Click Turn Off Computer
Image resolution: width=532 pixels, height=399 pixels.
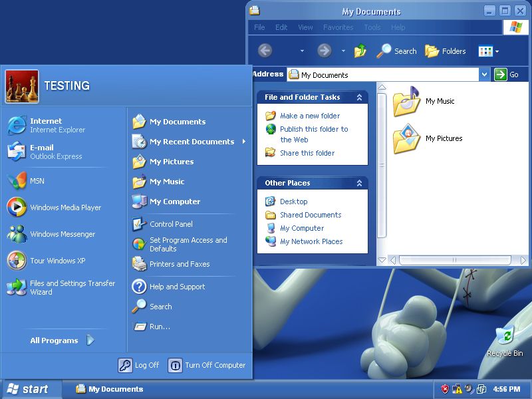(206, 365)
